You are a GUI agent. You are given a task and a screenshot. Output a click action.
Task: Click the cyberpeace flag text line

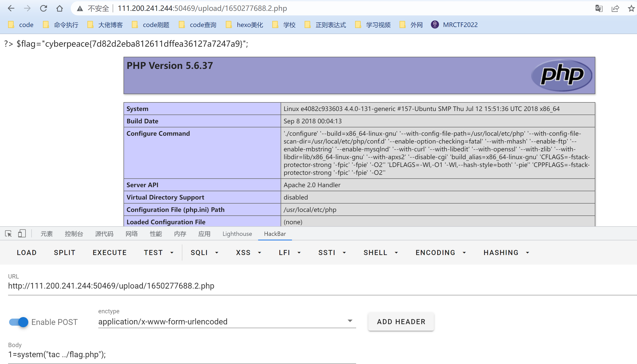(x=126, y=44)
